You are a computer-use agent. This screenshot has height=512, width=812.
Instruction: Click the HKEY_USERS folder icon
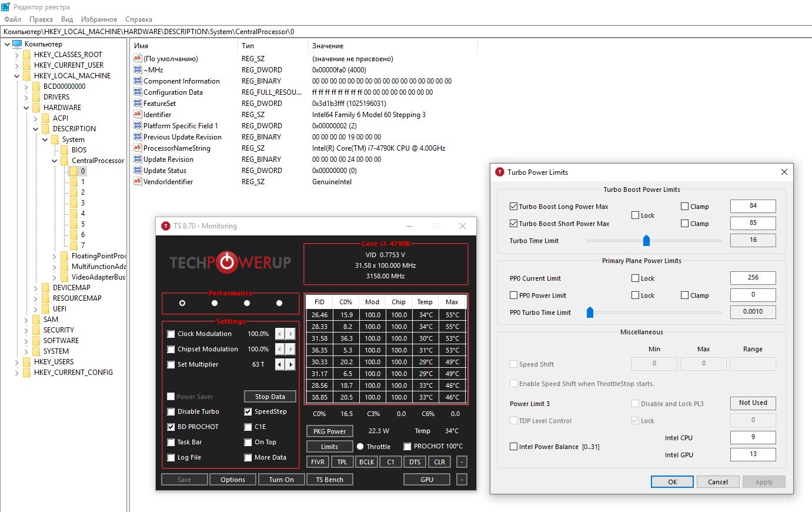27,362
